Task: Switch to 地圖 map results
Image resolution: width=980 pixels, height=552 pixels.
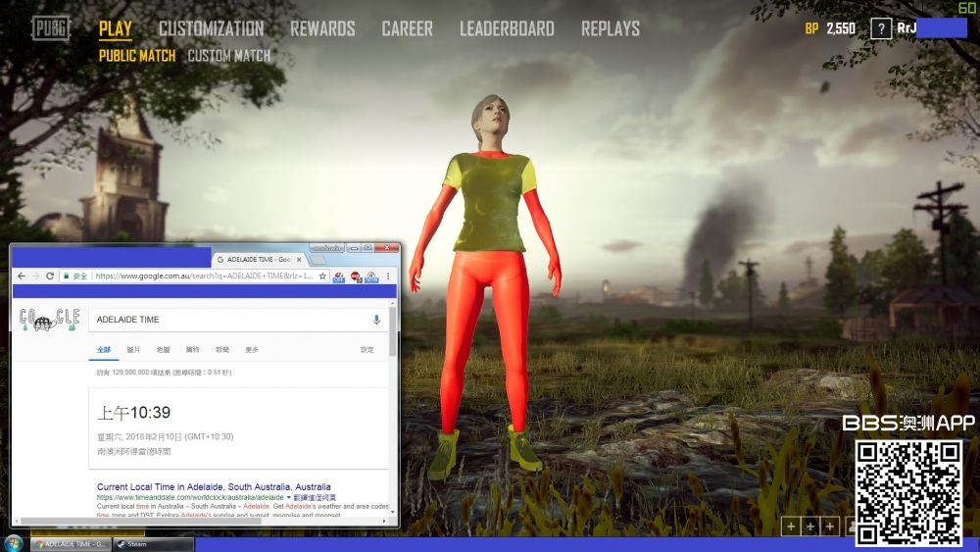Action: 163,349
